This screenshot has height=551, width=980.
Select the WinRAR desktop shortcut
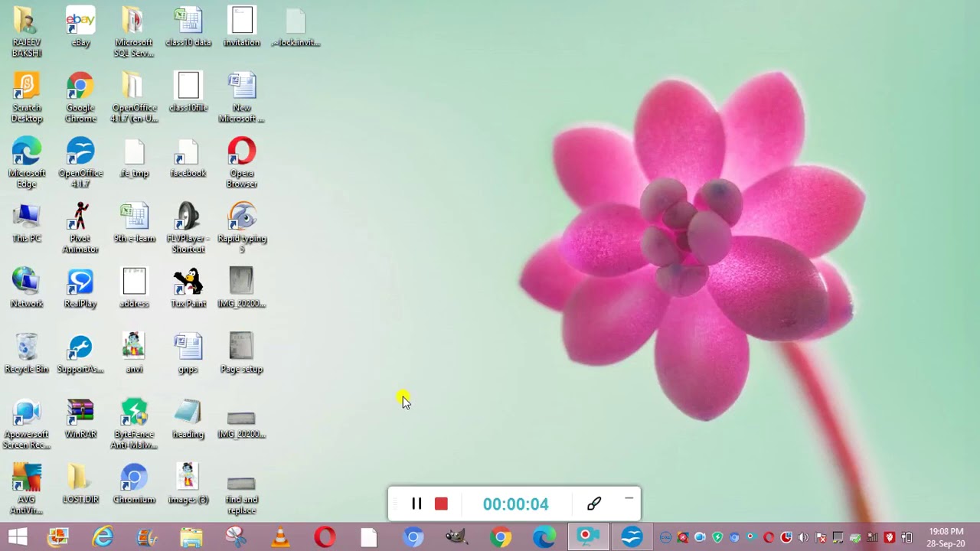click(x=80, y=418)
